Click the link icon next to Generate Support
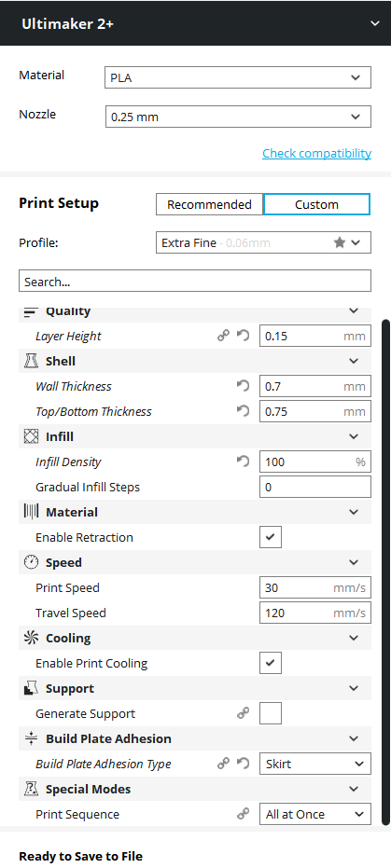The image size is (391, 868). 244,713
